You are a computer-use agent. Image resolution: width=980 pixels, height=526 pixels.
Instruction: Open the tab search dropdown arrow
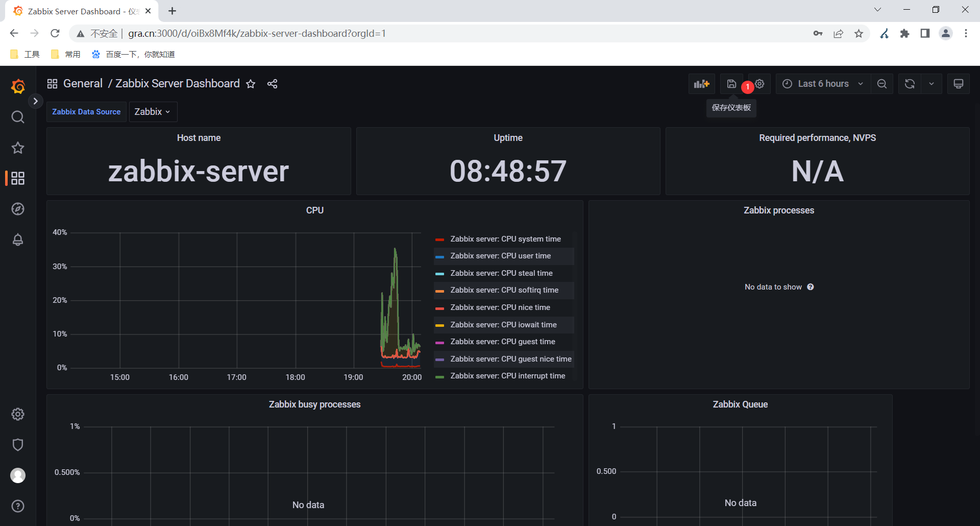[x=878, y=10]
